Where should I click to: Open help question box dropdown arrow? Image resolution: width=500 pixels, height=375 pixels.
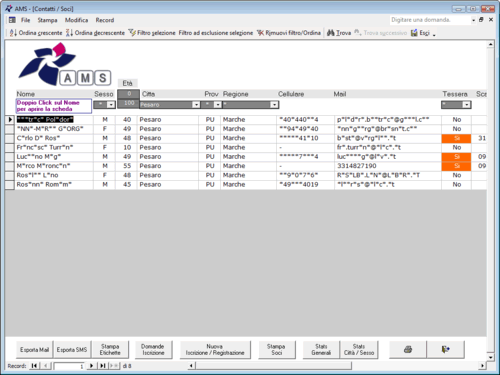(473, 20)
